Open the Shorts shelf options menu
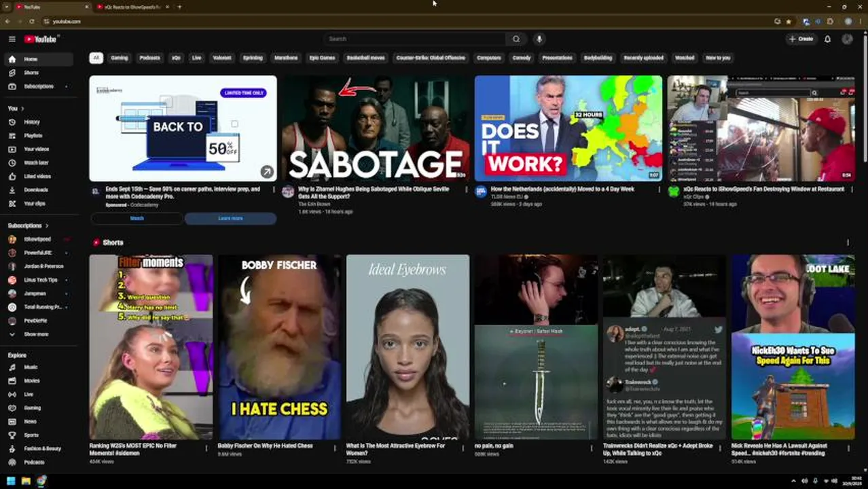 point(848,242)
